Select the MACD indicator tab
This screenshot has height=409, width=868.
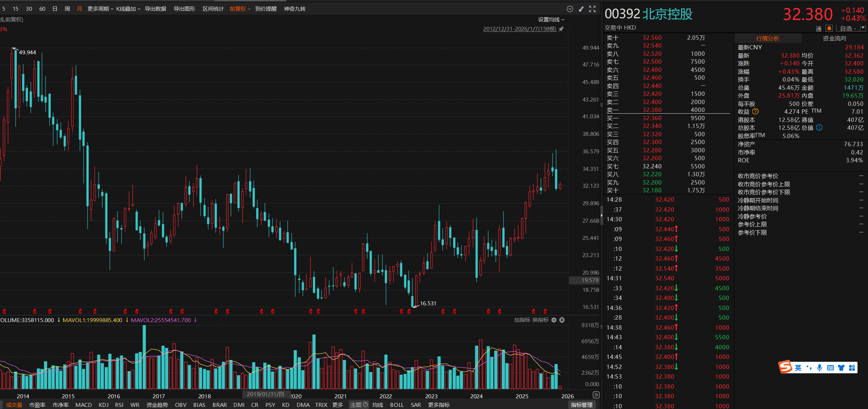coord(84,405)
